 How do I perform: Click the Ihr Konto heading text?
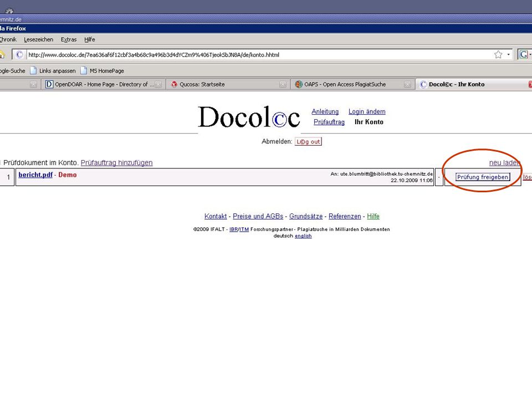click(x=369, y=122)
